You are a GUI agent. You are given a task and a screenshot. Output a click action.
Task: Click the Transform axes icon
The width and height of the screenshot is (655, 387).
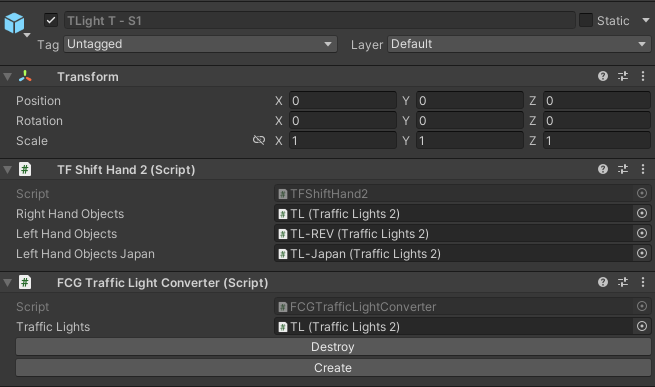(25, 76)
